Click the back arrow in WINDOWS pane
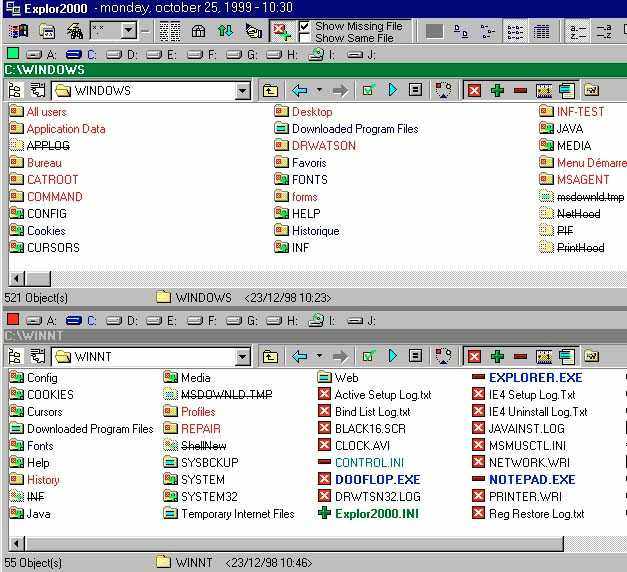 click(x=298, y=91)
